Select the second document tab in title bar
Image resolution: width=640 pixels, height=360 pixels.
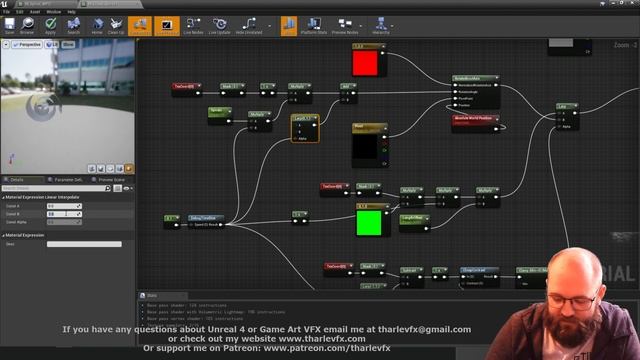110,4
